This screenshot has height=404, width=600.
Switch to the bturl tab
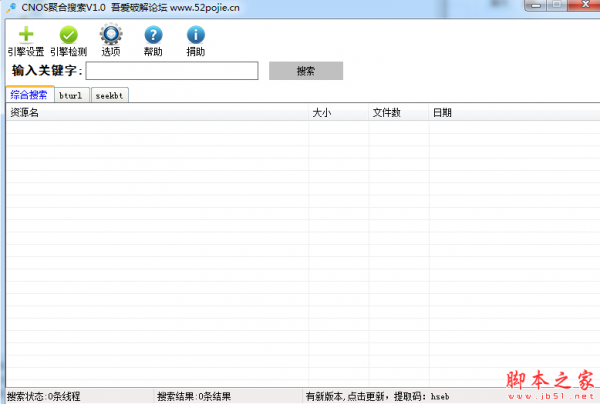click(x=72, y=96)
